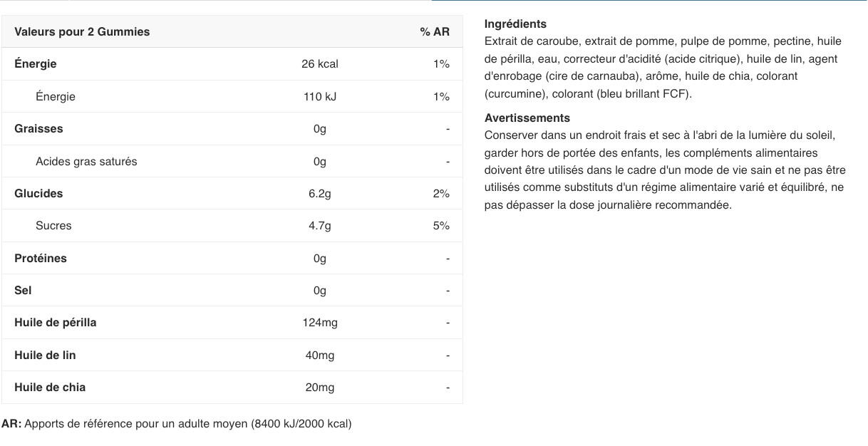This screenshot has width=868, height=446.
Task: Click the 'Valeurs pour 2 Gummies' header
Action: [x=82, y=32]
